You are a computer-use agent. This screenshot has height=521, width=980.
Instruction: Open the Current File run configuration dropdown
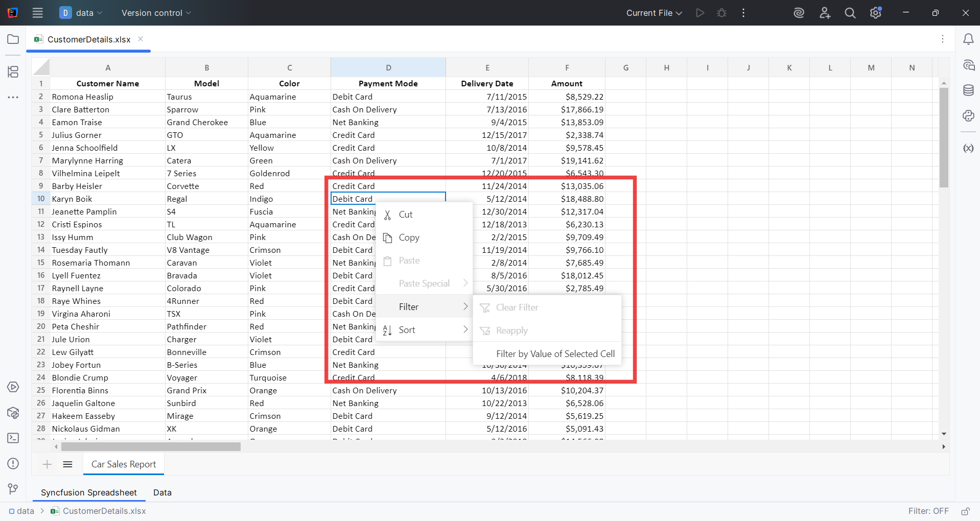pyautogui.click(x=654, y=13)
